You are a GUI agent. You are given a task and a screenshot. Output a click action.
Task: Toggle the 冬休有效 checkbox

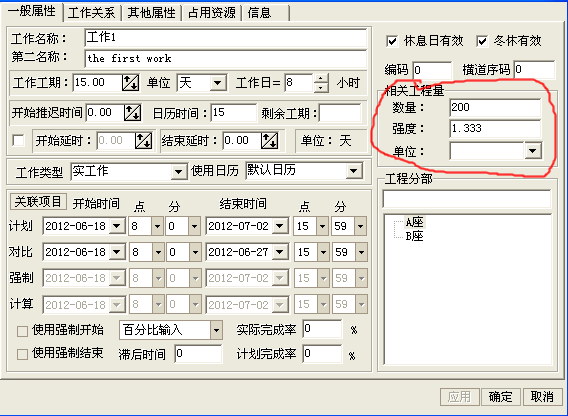482,41
